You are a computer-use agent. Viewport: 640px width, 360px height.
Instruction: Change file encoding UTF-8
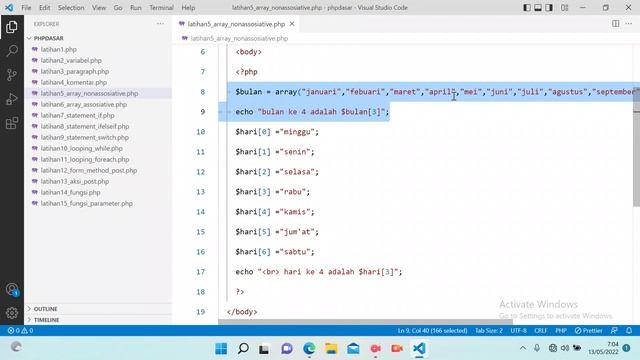(518, 331)
